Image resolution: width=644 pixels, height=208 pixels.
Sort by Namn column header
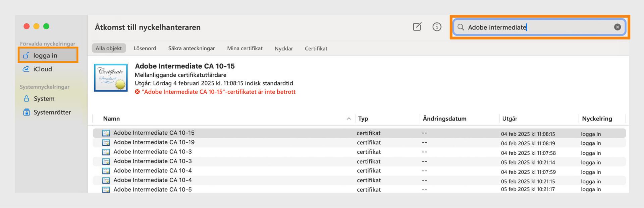pos(111,119)
